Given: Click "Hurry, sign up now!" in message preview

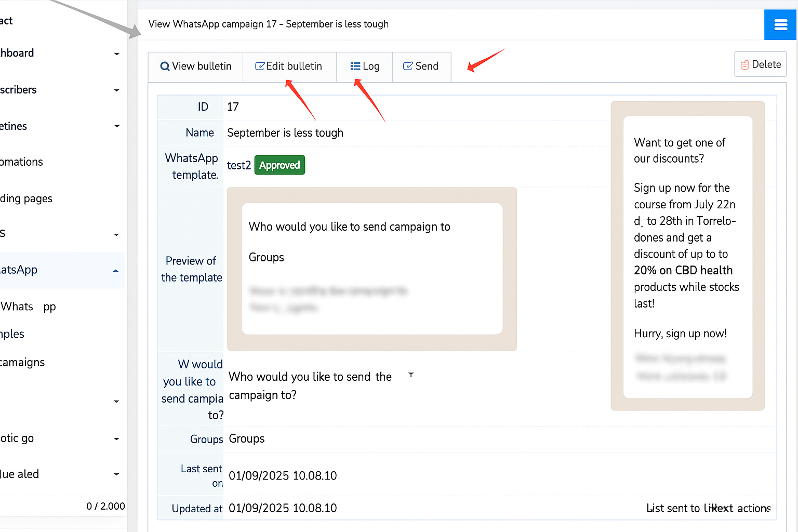Looking at the screenshot, I should tap(680, 334).
